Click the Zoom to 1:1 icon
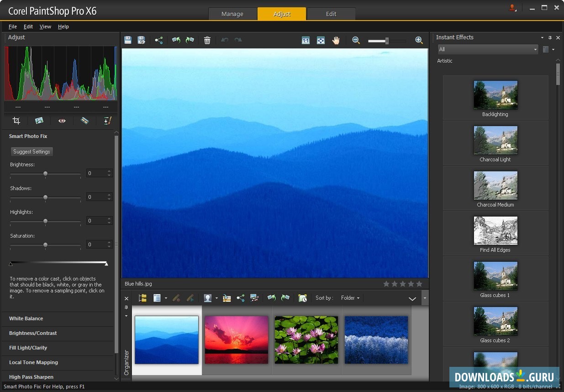The width and height of the screenshot is (564, 392). click(x=306, y=40)
